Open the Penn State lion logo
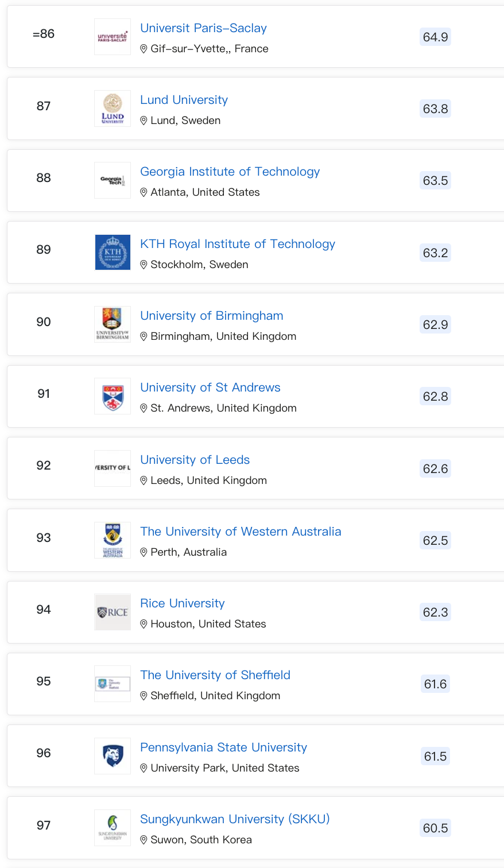This screenshot has width=504, height=868. pos(113,756)
